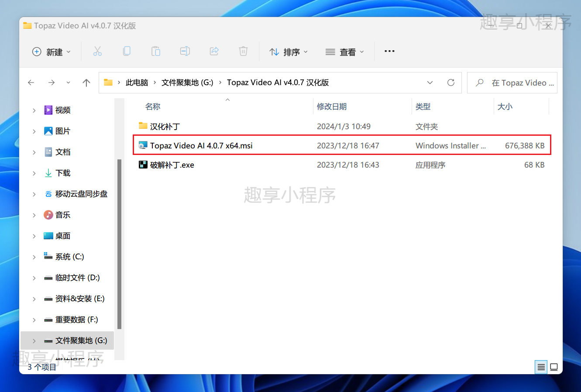
Task: Expand the 视频 tree node
Action: (x=34, y=110)
